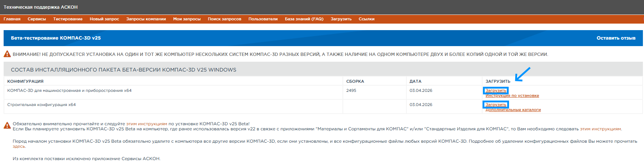Open Инструкция по установке link
The image size is (644, 163).
click(x=512, y=96)
